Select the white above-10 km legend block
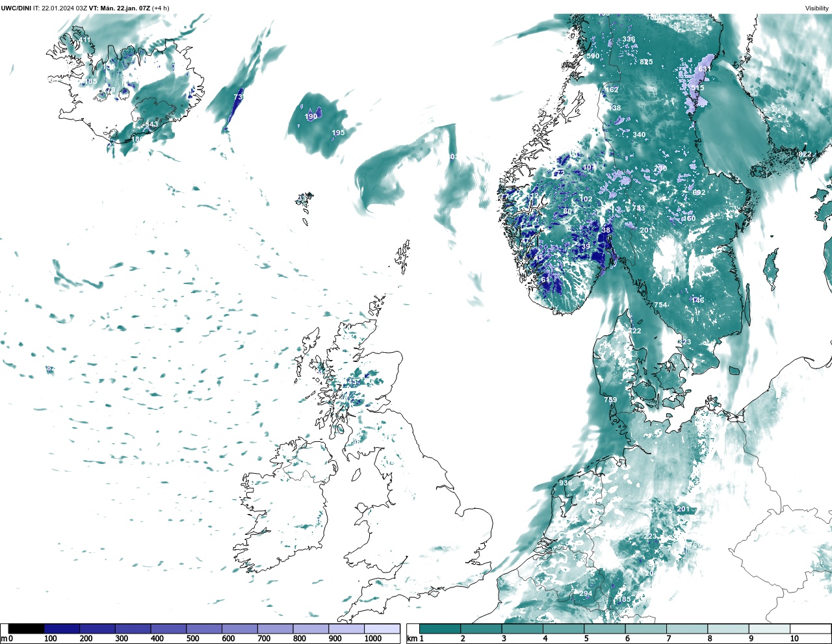The width and height of the screenshot is (832, 644). (810, 629)
